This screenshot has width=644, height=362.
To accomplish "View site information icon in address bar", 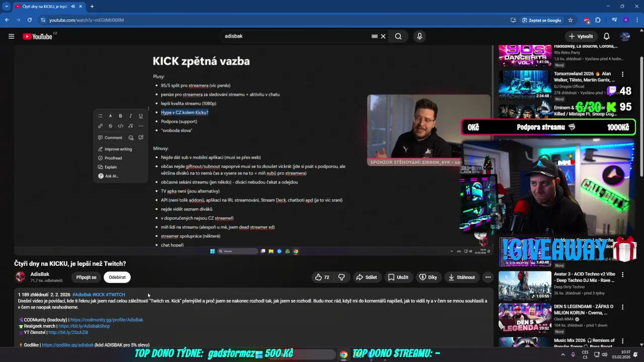I will tap(43, 20).
